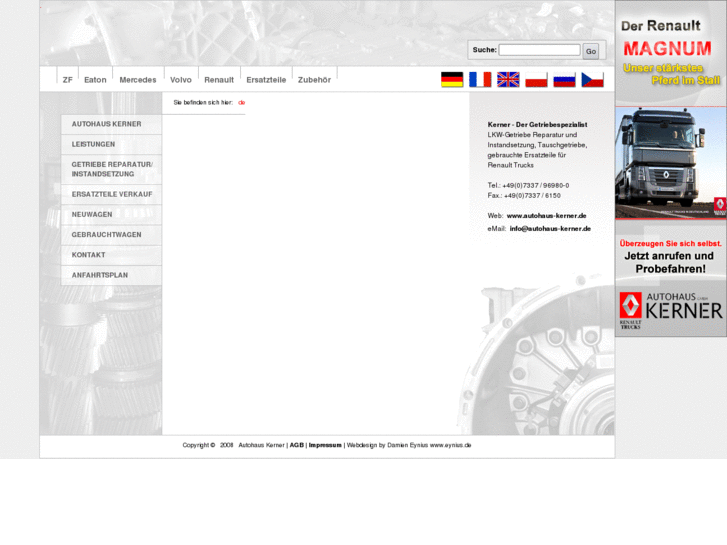This screenshot has width=727, height=545.
Task: Focus the Suche search input field
Action: (539, 50)
